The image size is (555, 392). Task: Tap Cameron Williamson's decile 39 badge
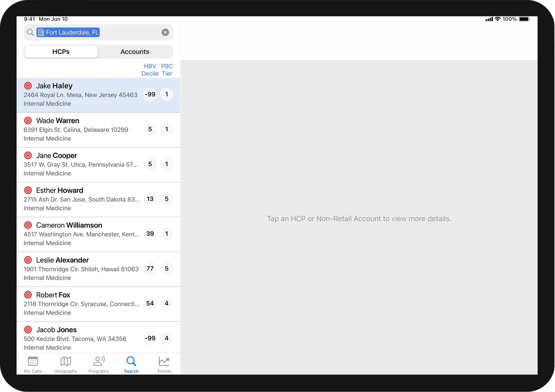150,234
